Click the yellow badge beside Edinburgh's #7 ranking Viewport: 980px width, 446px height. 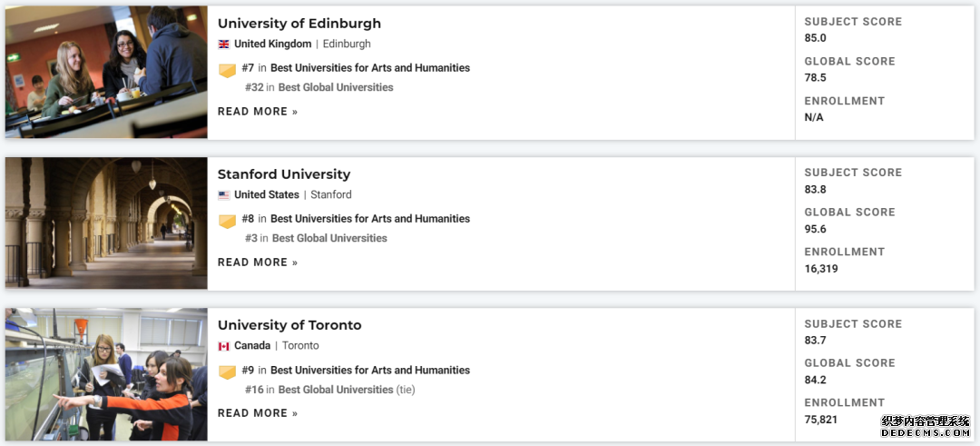tap(228, 70)
